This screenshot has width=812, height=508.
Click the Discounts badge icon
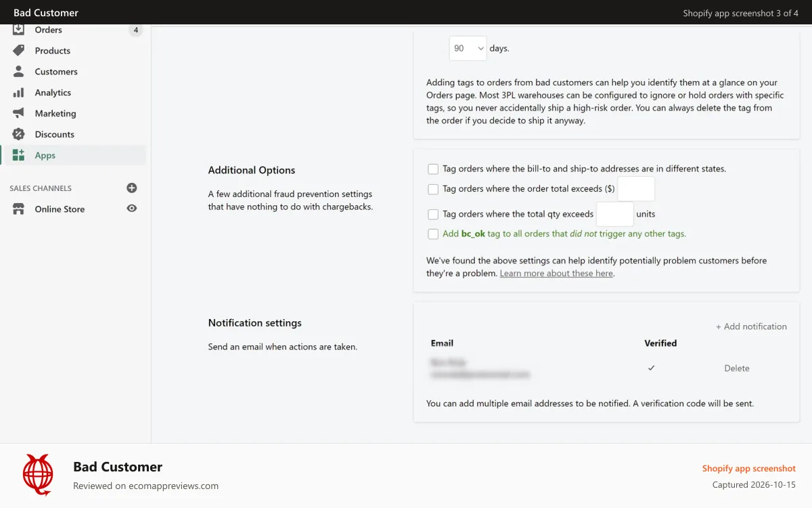tap(19, 135)
